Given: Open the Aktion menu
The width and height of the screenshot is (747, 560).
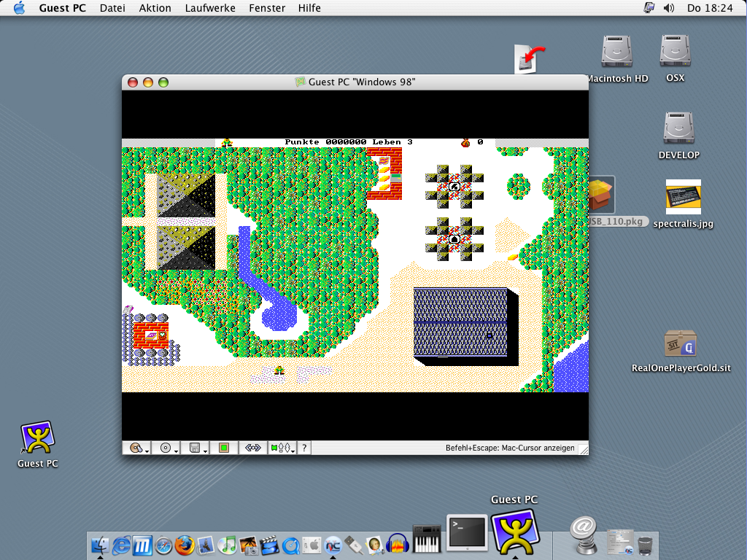Looking at the screenshot, I should pos(155,8).
